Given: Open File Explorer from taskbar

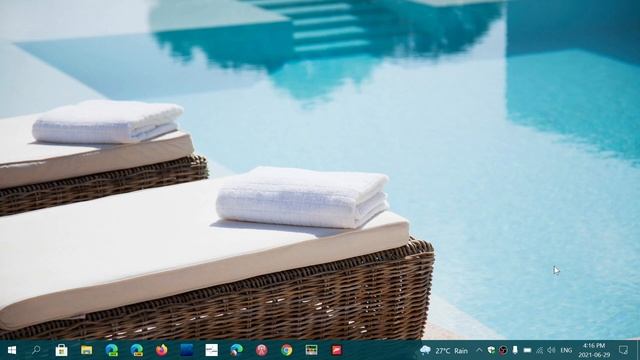Looking at the screenshot, I should click(87, 350).
